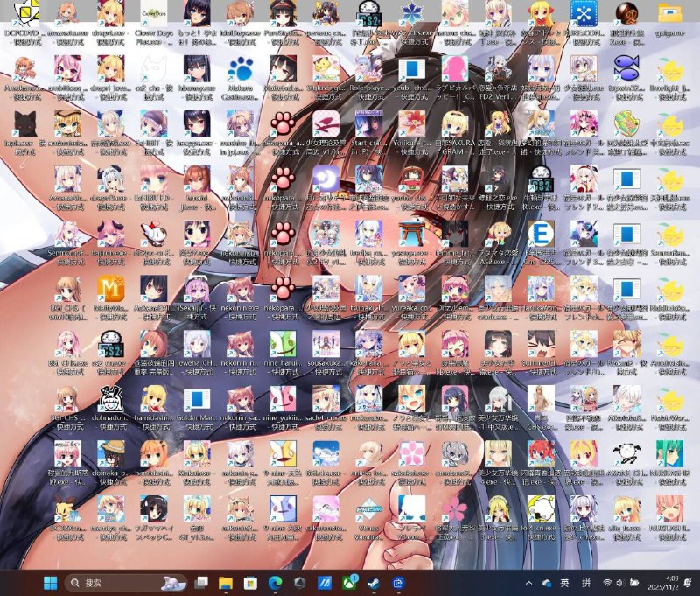Launch the yosuga.exe torii gate shortcut
The image size is (700, 596).
(411, 234)
